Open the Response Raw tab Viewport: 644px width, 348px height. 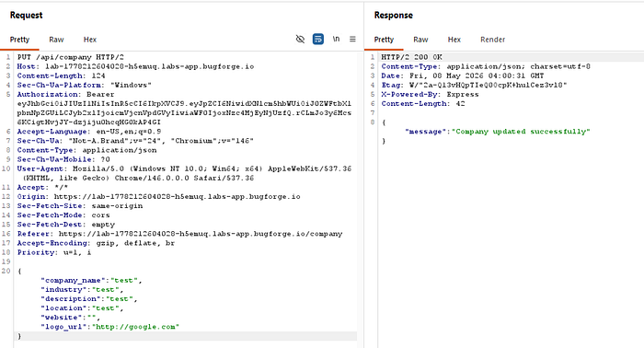click(420, 40)
